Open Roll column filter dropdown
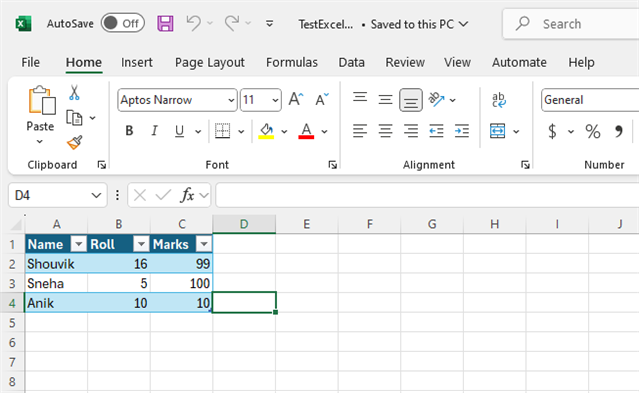 click(x=141, y=244)
